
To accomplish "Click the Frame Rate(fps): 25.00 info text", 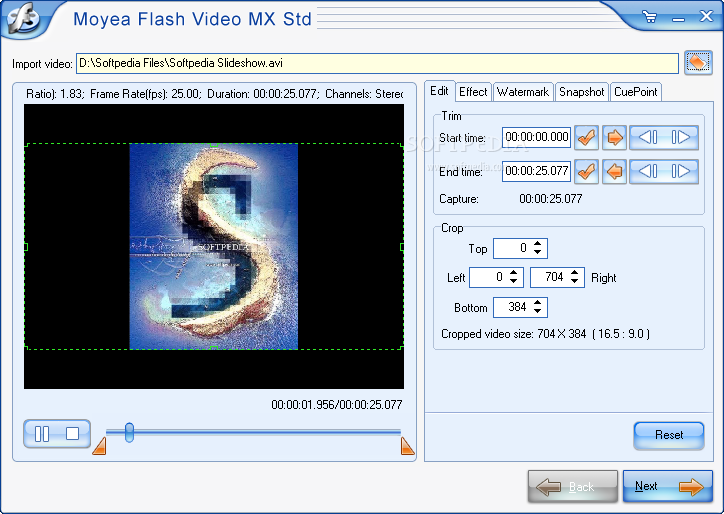I will [145, 94].
